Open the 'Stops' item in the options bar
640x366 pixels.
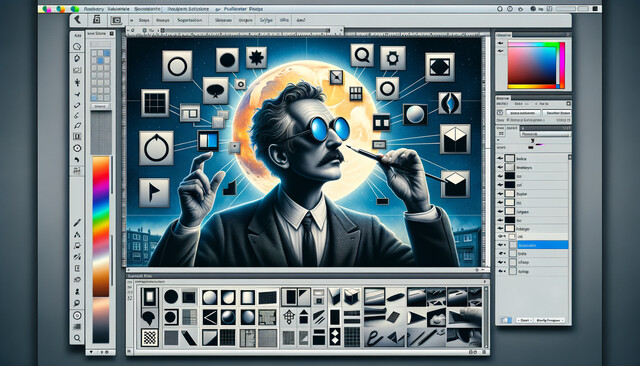[144, 20]
